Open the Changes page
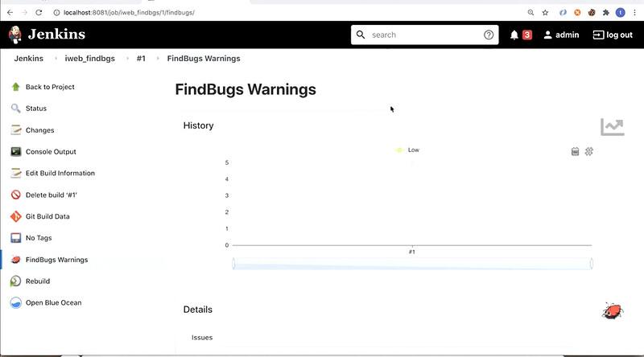Image resolution: width=644 pixels, height=357 pixels. point(39,130)
